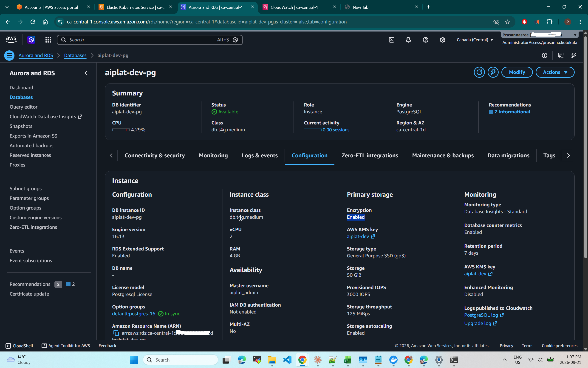Open the Logs & events tab

pyautogui.click(x=260, y=155)
